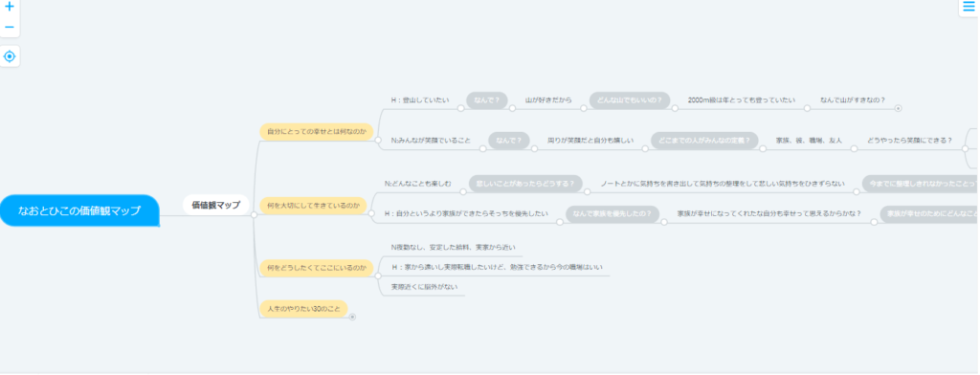Select the H：登山していたい node
The image size is (980, 375).
click(x=420, y=100)
